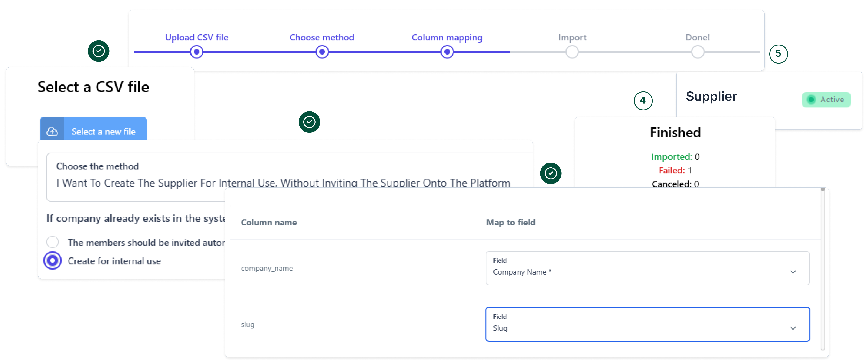Expand the Company Name field dropdown arrow

pos(793,272)
